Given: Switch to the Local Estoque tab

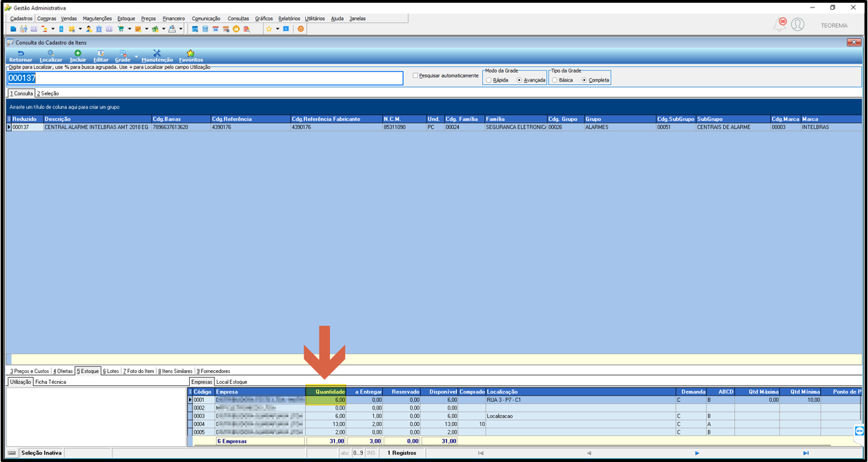Looking at the screenshot, I should click(x=232, y=382).
